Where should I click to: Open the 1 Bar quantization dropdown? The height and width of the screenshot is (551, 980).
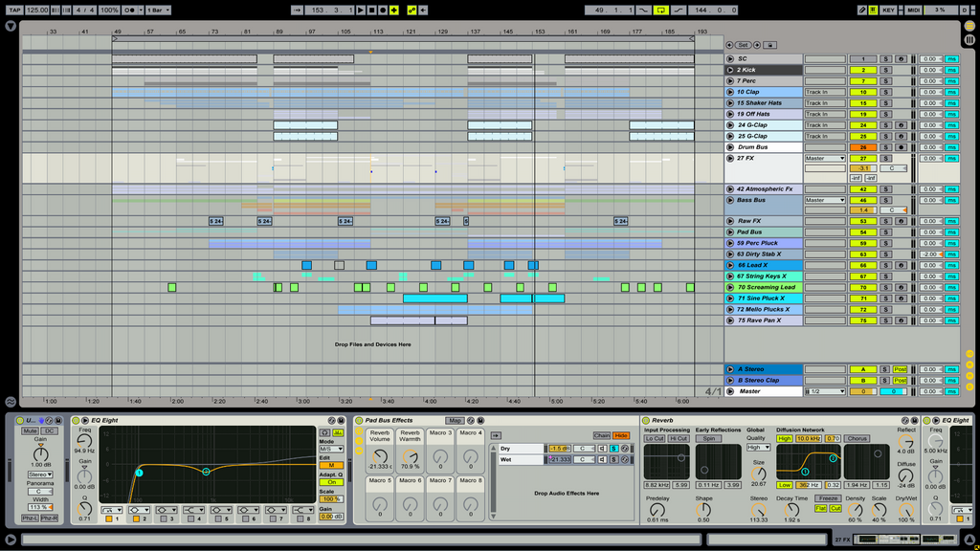click(x=158, y=10)
